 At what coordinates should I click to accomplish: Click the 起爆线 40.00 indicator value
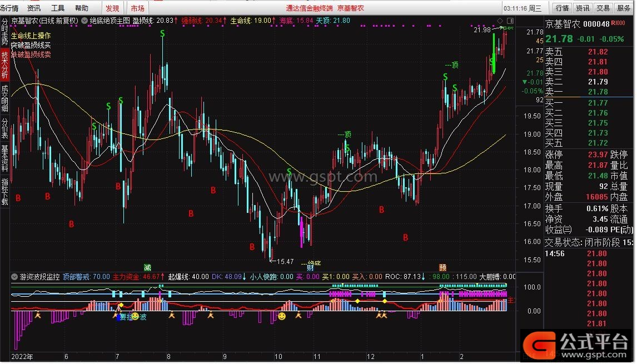(x=188, y=277)
